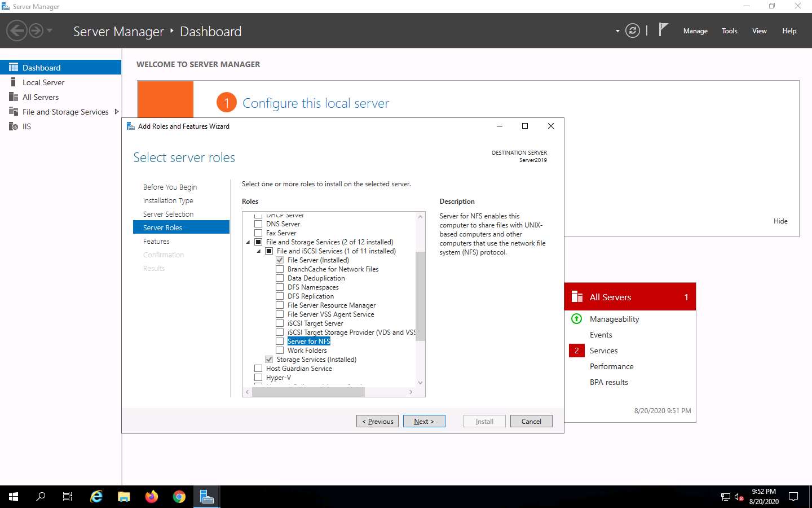Launch Internet Explorer from the taskbar

[96, 497]
